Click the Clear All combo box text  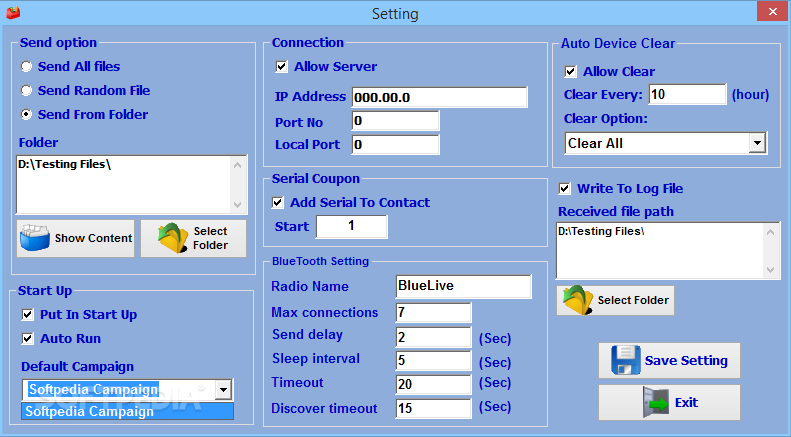tap(595, 143)
